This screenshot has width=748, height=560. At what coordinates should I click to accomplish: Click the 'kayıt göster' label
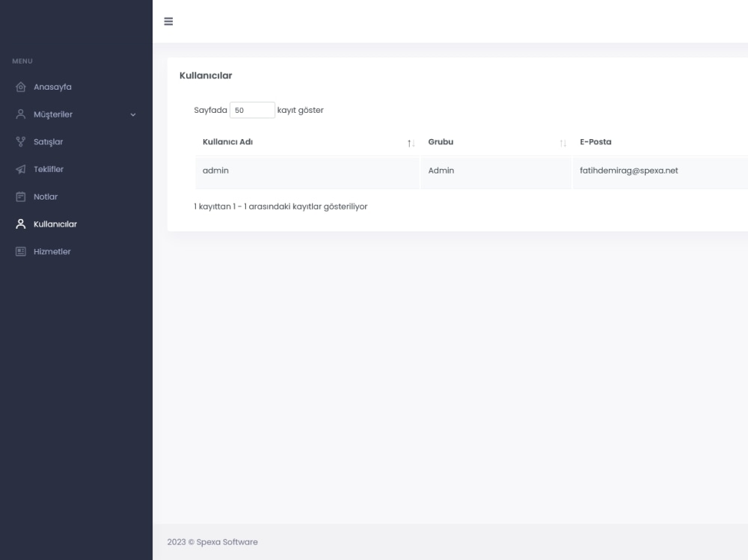click(x=301, y=110)
